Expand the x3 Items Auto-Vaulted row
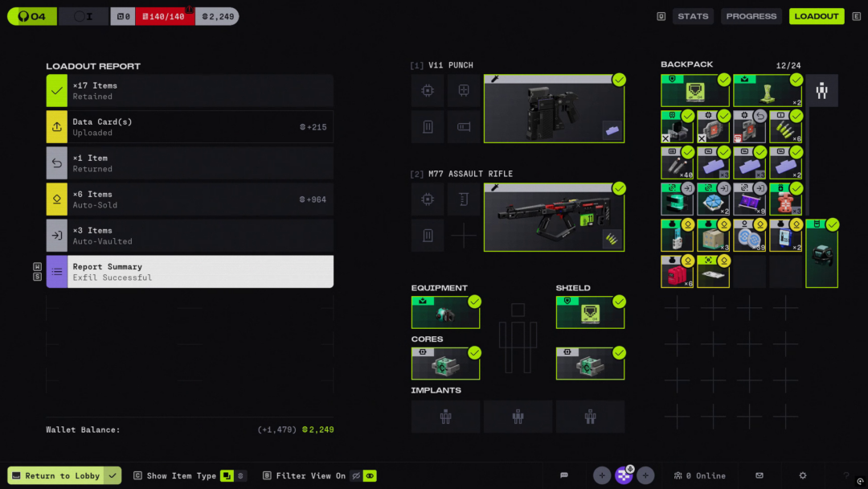The height and width of the screenshot is (489, 868). click(x=190, y=236)
